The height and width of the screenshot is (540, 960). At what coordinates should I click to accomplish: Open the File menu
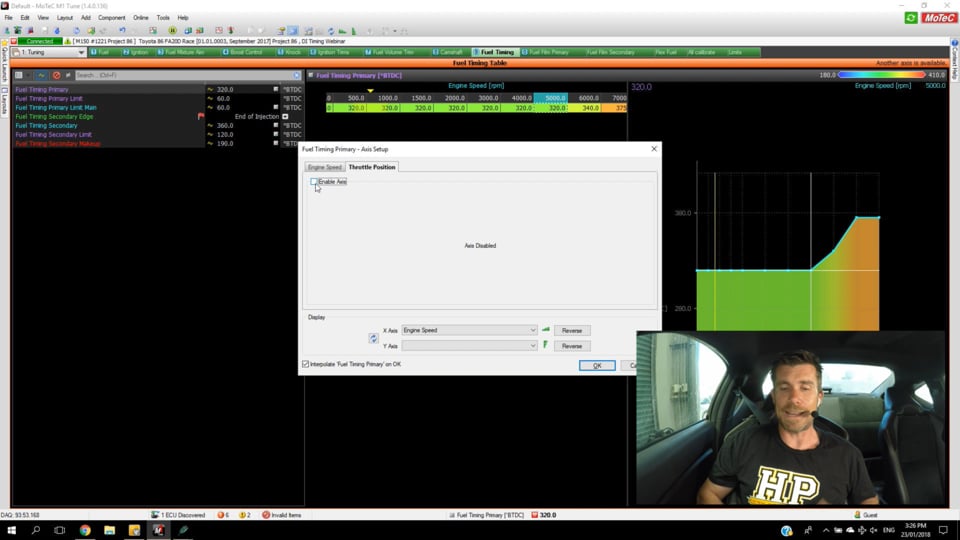coord(9,18)
